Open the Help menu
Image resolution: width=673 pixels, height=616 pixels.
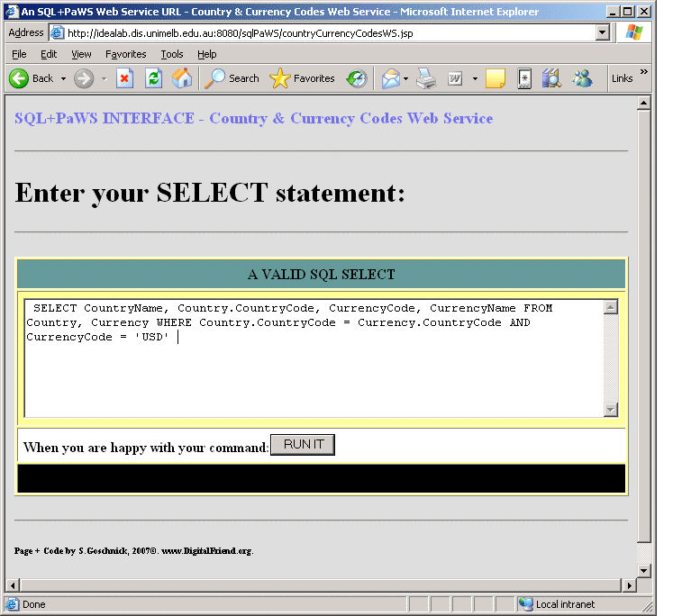pyautogui.click(x=207, y=54)
